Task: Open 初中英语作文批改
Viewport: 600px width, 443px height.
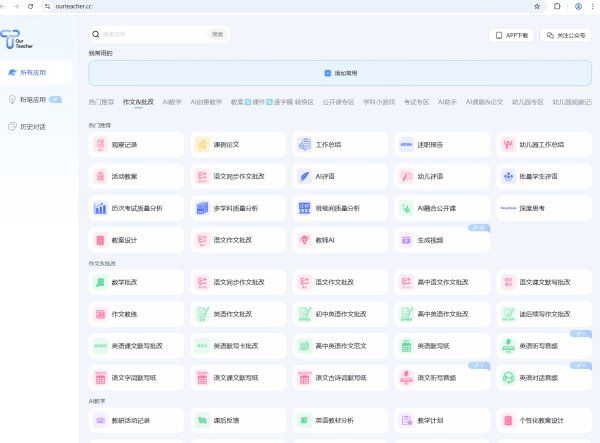Action: pos(340,314)
